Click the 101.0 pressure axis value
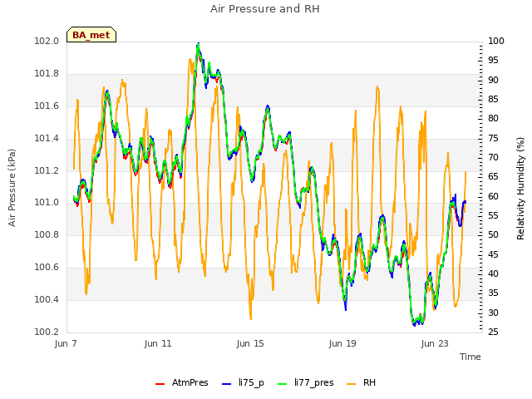532x399 pixels. (47, 203)
